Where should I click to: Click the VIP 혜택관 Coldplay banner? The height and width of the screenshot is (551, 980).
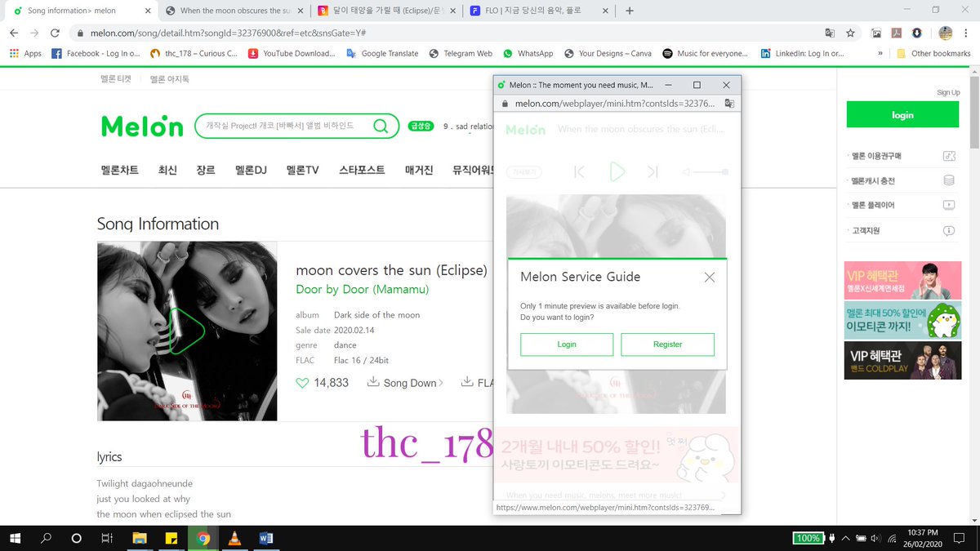[x=902, y=361]
